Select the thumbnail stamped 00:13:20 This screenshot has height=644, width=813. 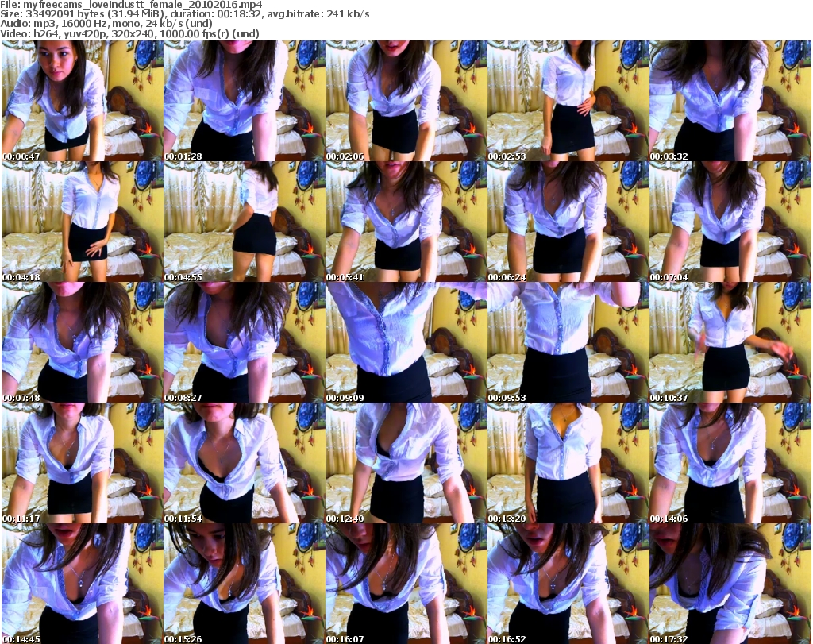click(568, 463)
